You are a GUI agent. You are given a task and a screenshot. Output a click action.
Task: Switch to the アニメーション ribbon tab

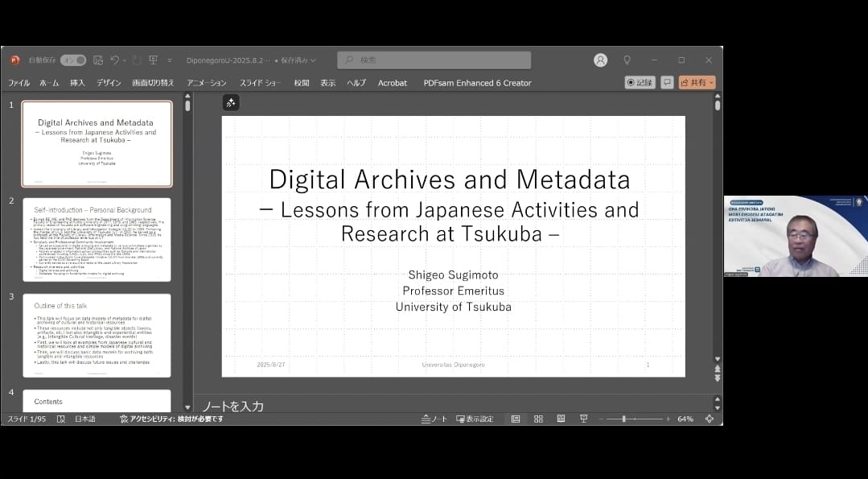click(207, 83)
